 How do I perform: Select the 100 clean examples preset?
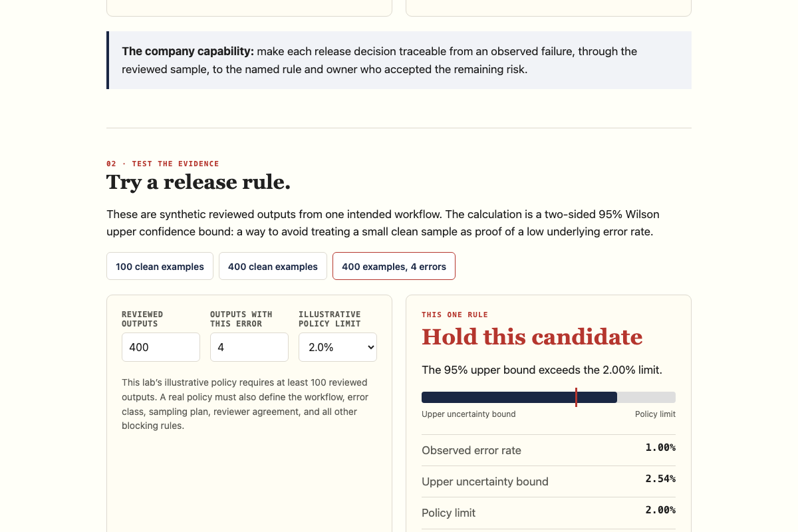(x=160, y=266)
